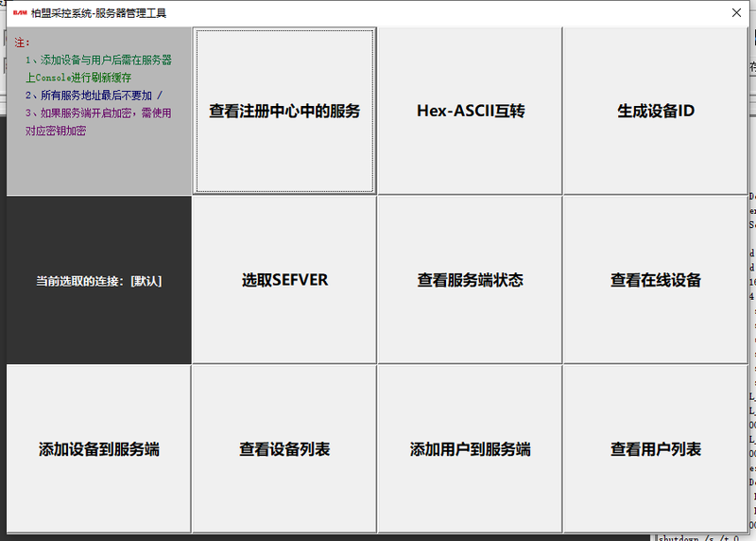
Task: Select 选取SEFVER
Action: [x=284, y=280]
